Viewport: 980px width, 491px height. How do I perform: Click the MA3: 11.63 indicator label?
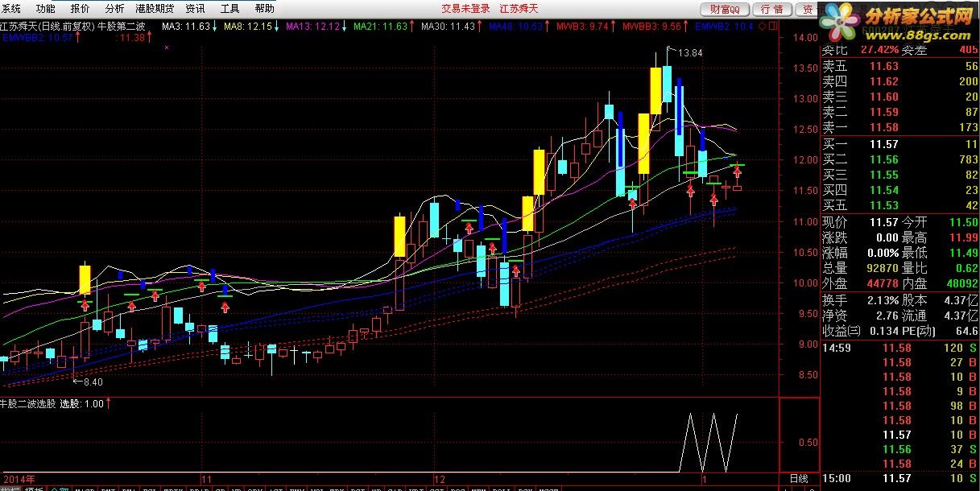[x=187, y=27]
